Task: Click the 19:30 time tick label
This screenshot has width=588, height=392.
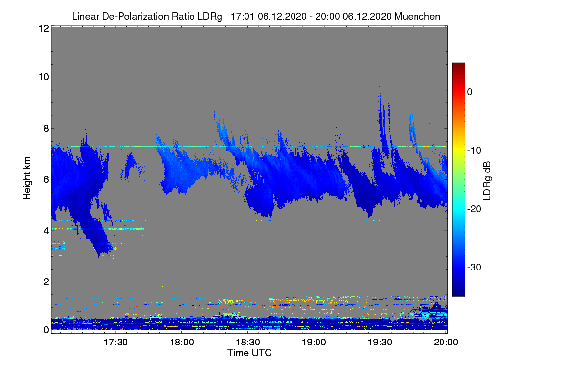Action: (381, 342)
